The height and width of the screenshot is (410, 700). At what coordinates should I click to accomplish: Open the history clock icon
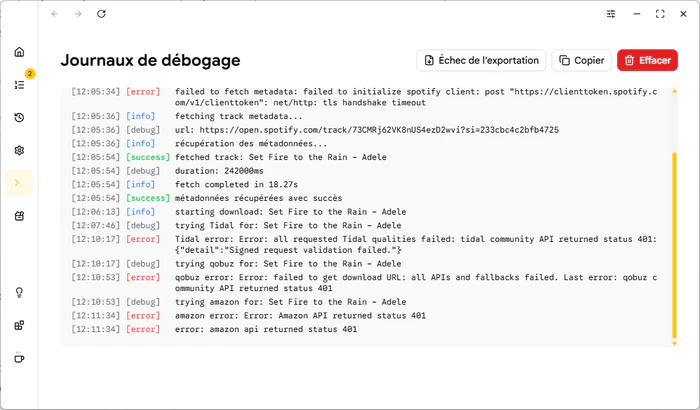tap(19, 117)
